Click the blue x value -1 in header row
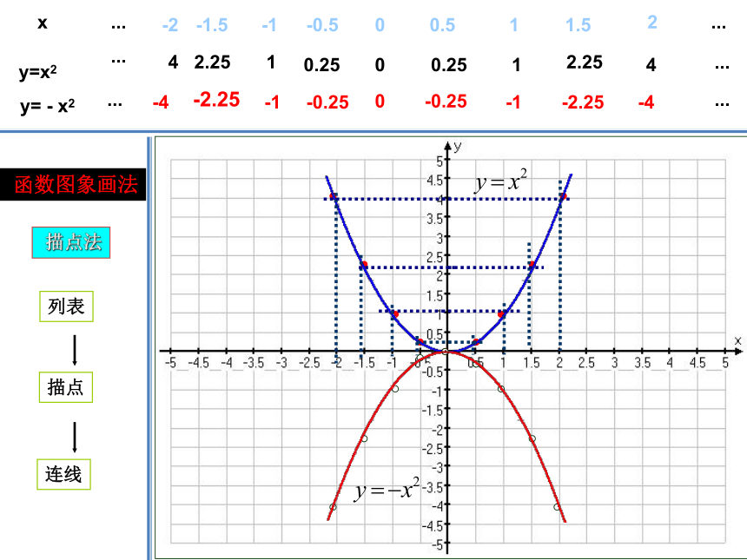Screen dimensions: 747x560 click(268, 25)
